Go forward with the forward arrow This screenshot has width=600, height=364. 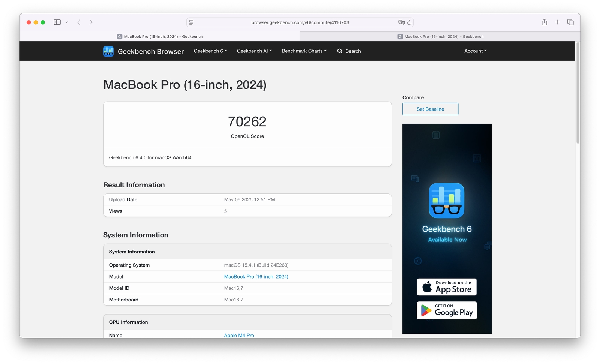(91, 22)
